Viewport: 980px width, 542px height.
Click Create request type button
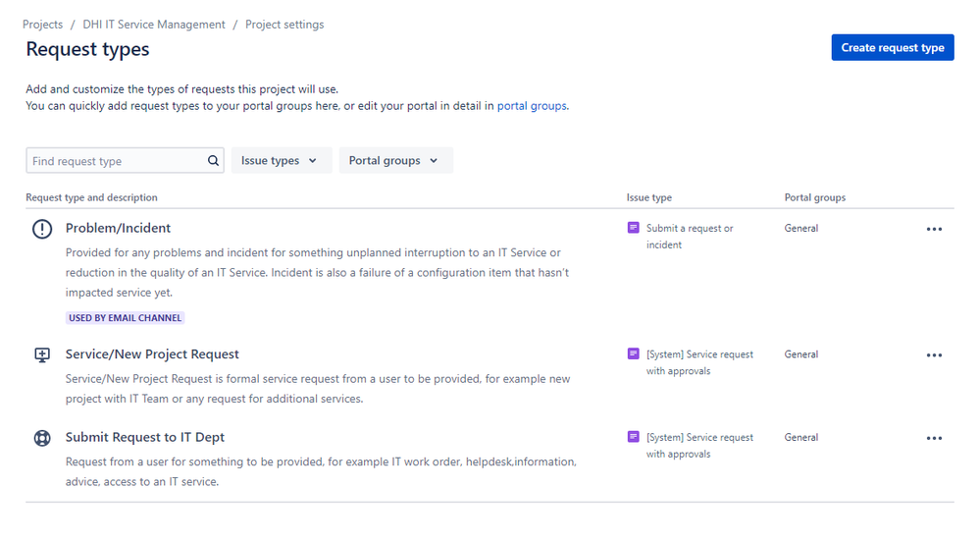click(892, 47)
